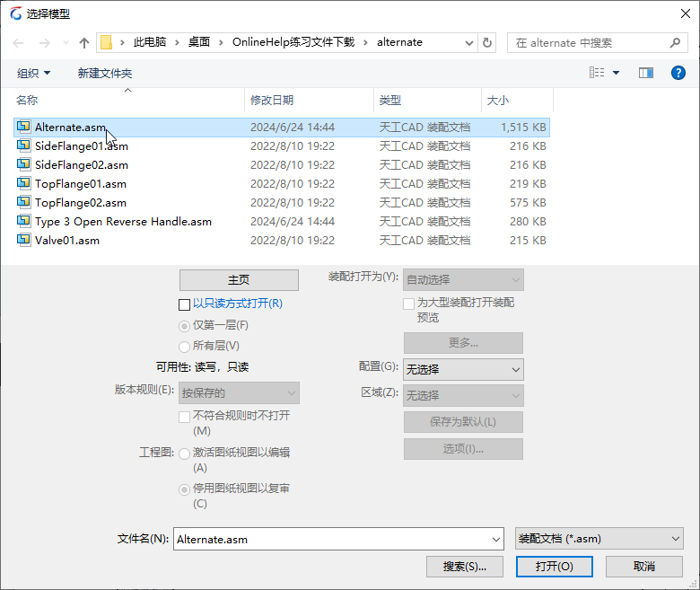Sort by 名称 column header

(x=27, y=100)
